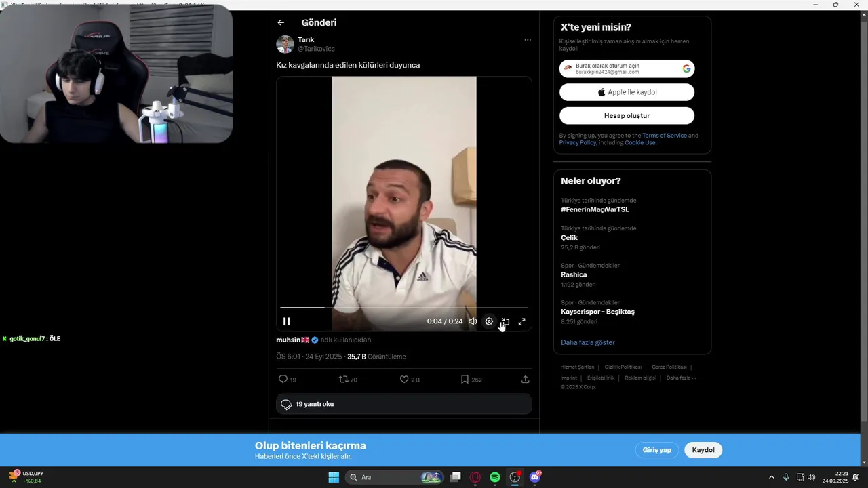Screen dimensions: 868x488
Task: Click the taskbar 'Ara' search box
Action: pos(395,477)
